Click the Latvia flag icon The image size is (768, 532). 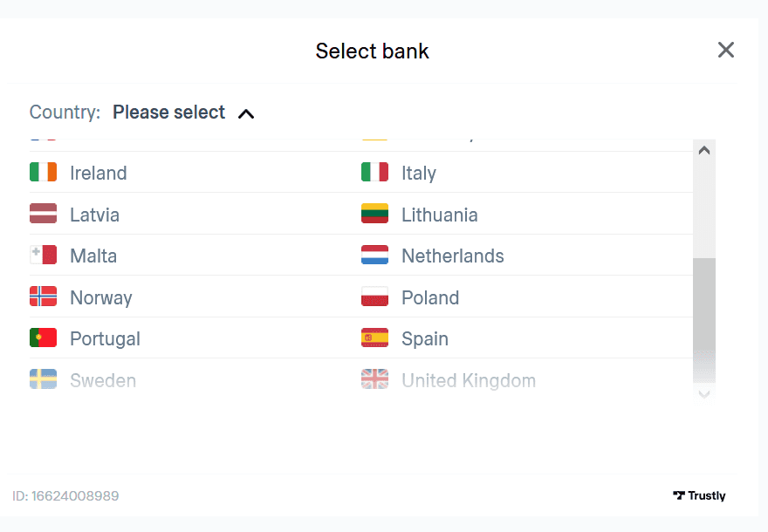pos(43,215)
